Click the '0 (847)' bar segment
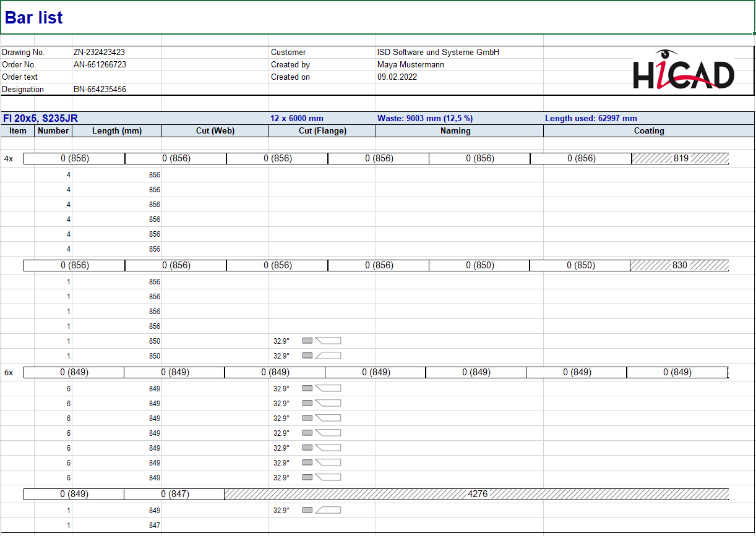Screen dimensions: 756x536 (174, 494)
